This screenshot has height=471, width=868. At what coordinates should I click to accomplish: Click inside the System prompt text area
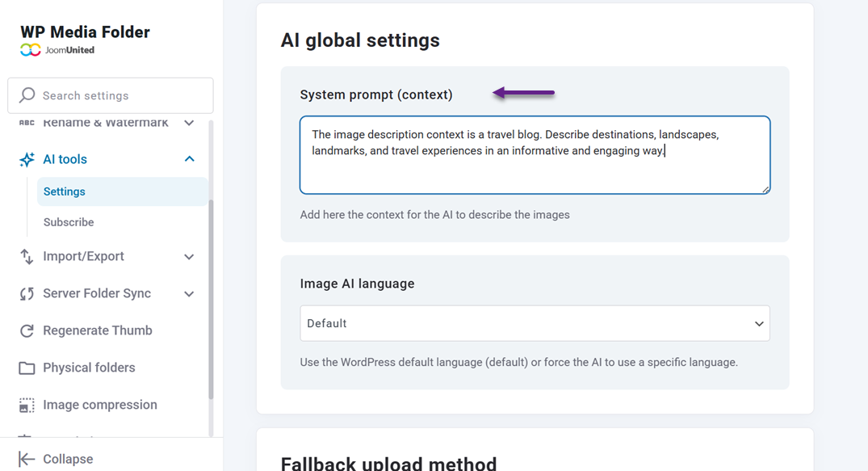click(535, 168)
